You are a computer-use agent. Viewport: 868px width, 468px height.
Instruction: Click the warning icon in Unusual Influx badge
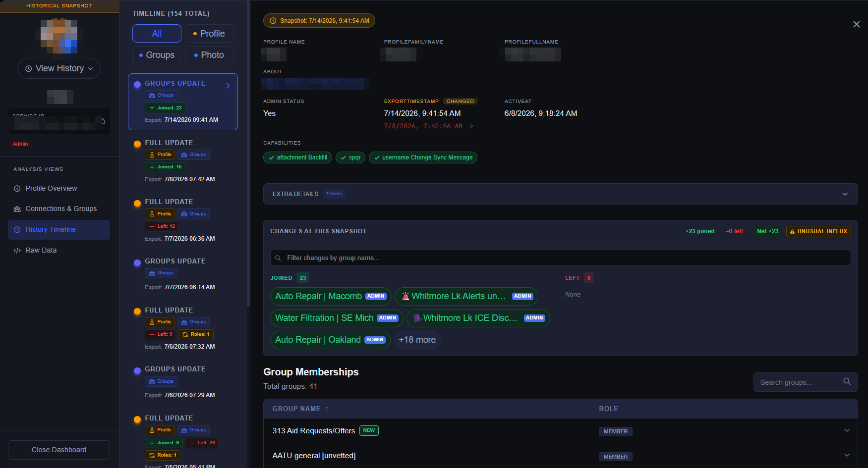pos(792,231)
